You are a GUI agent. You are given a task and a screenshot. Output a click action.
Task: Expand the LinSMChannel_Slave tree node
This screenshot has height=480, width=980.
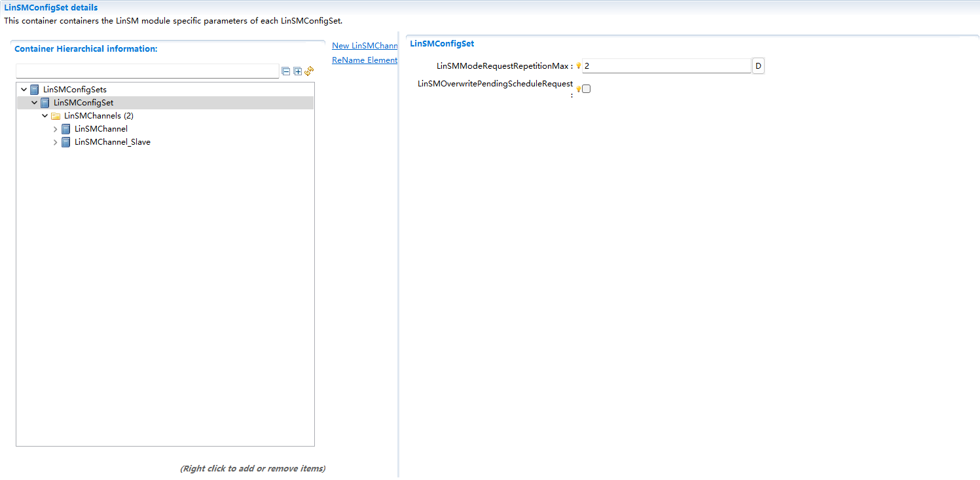tap(55, 142)
